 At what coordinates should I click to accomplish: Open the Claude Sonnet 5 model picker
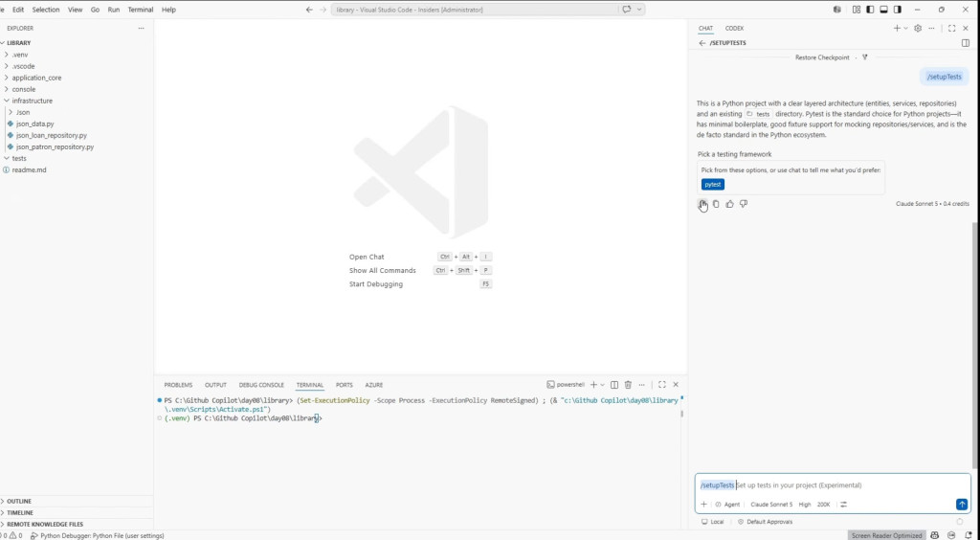point(771,505)
